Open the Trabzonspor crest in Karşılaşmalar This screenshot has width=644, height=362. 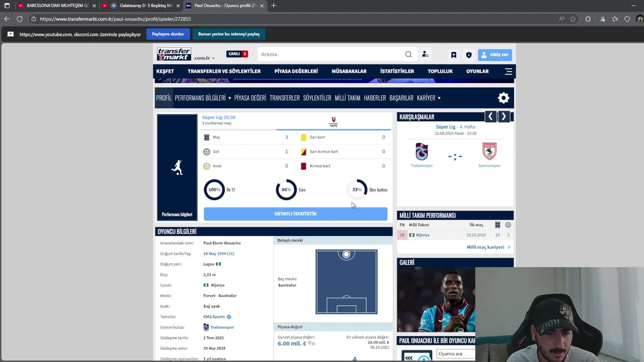(422, 151)
